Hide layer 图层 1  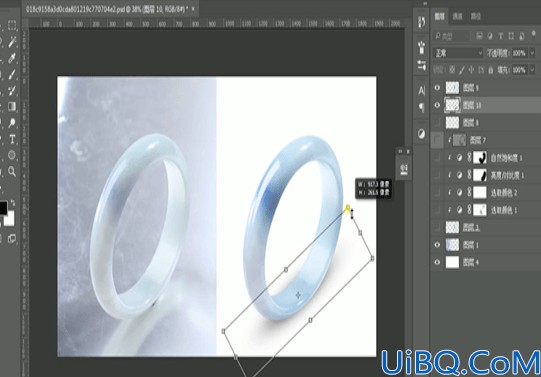click(x=437, y=245)
